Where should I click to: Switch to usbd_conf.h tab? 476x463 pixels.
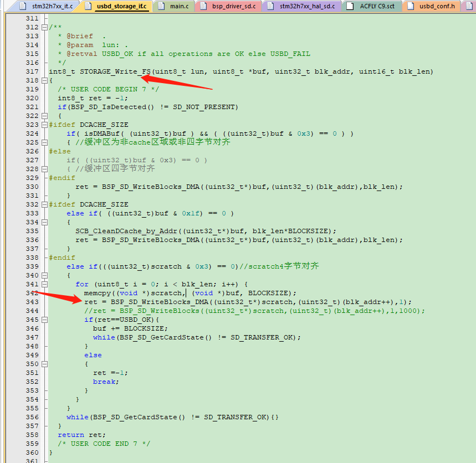tap(432, 6)
